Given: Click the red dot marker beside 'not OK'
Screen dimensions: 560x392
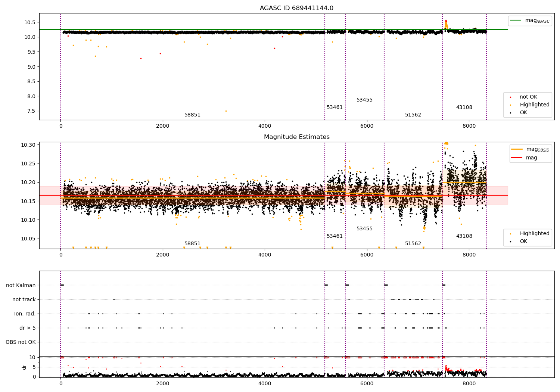Looking at the screenshot, I should tap(510, 97).
